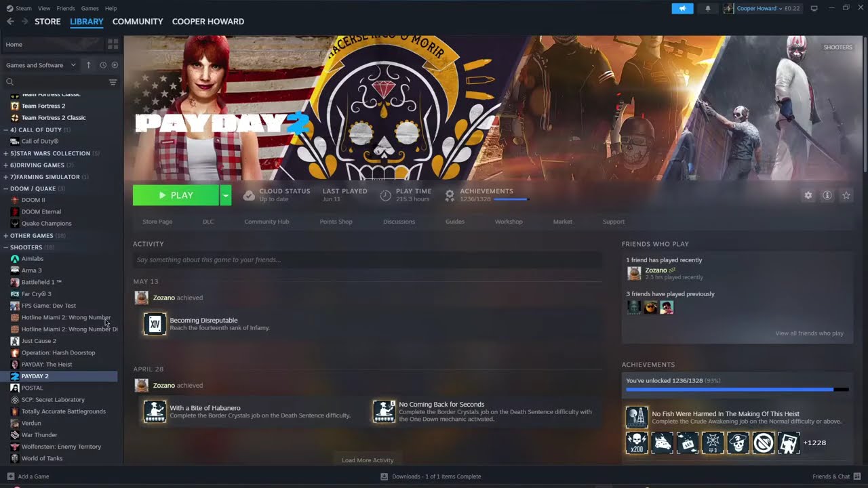Click the War Thunder game icon
This screenshot has width=868, height=488.
[x=15, y=434]
